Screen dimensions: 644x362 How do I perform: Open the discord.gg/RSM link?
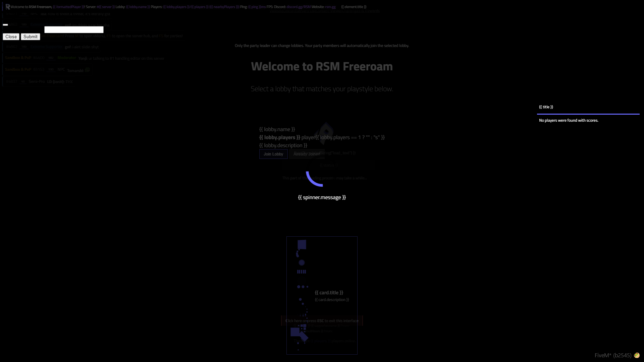(x=298, y=7)
